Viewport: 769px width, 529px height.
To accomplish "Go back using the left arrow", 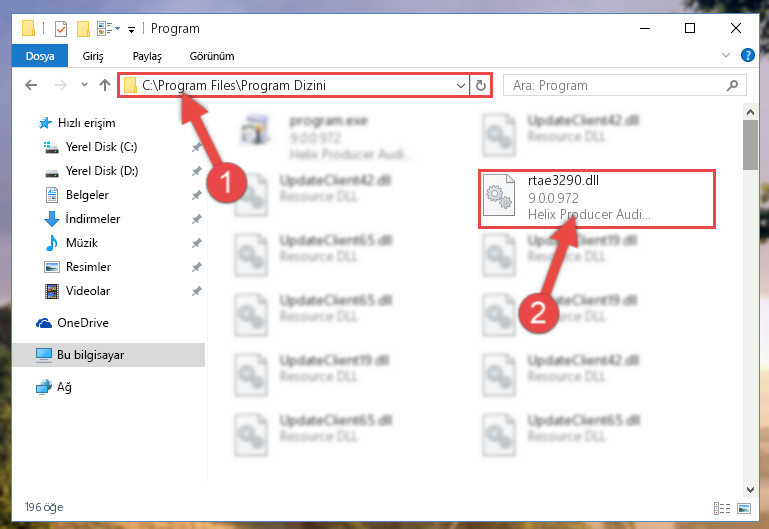I will (x=31, y=85).
